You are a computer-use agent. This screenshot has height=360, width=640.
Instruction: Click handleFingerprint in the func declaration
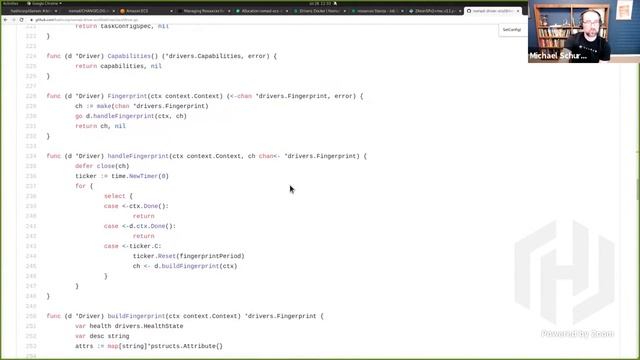pos(138,156)
